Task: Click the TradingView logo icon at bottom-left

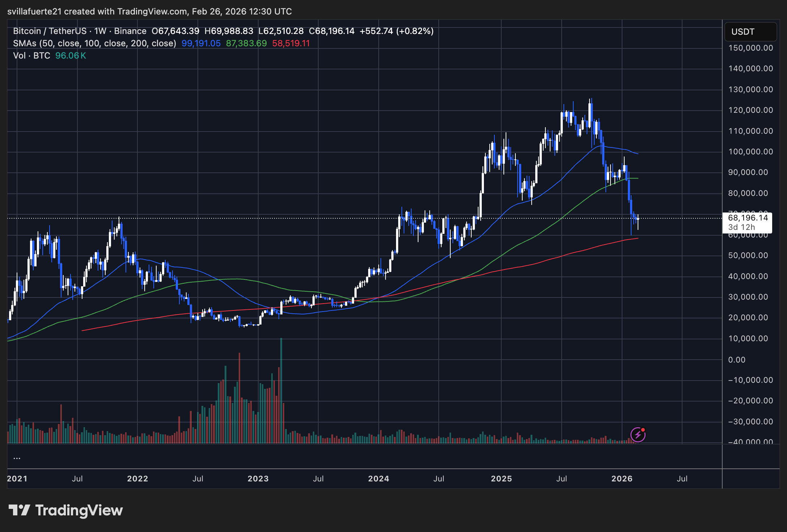Action: coord(19,510)
